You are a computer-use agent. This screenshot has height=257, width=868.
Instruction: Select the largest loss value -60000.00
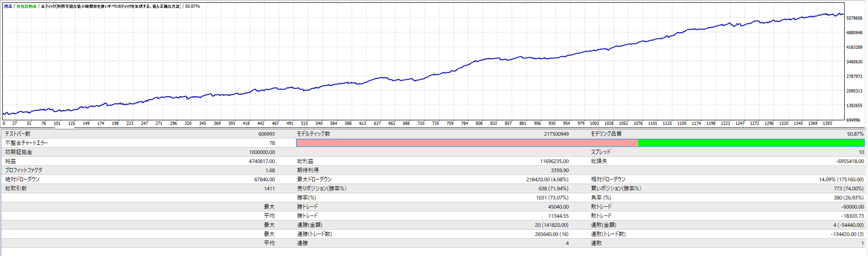click(853, 207)
